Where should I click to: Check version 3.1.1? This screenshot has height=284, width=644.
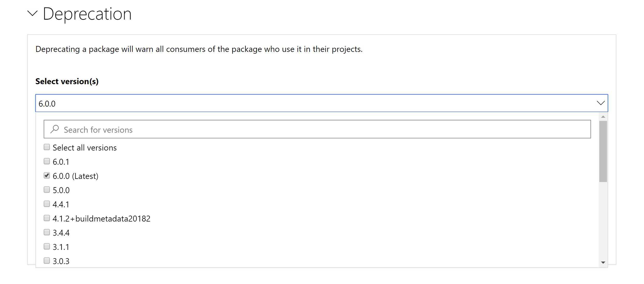[x=47, y=246]
